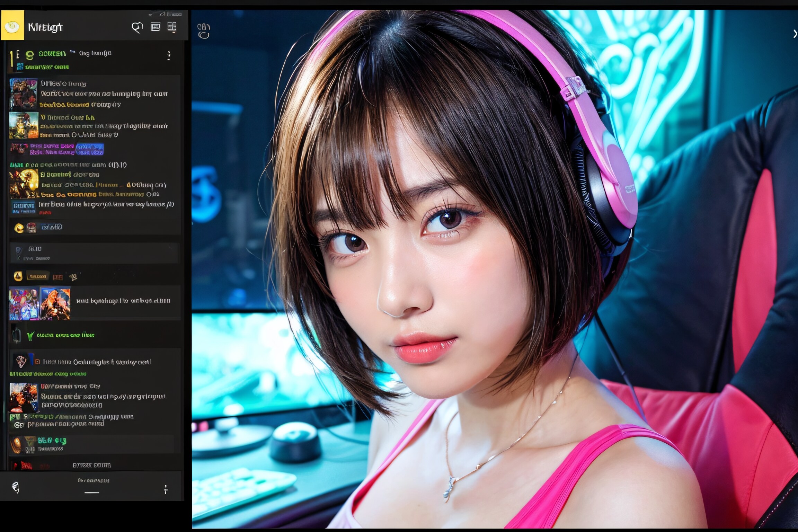Open the three-dot menu in green header row
Screen dimensions: 798x532
point(169,55)
